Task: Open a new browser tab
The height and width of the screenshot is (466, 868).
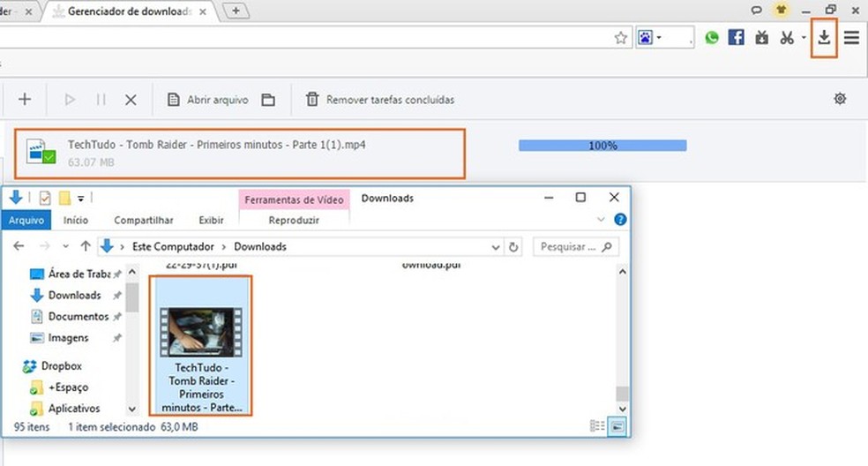Action: 236,11
